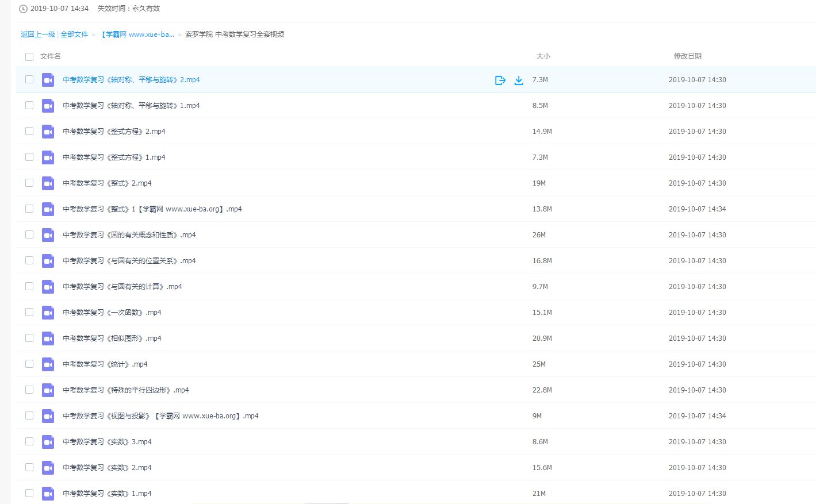Screen dimensions: 816x504
Task: Sort by 修改日期 column header
Action: pos(688,56)
